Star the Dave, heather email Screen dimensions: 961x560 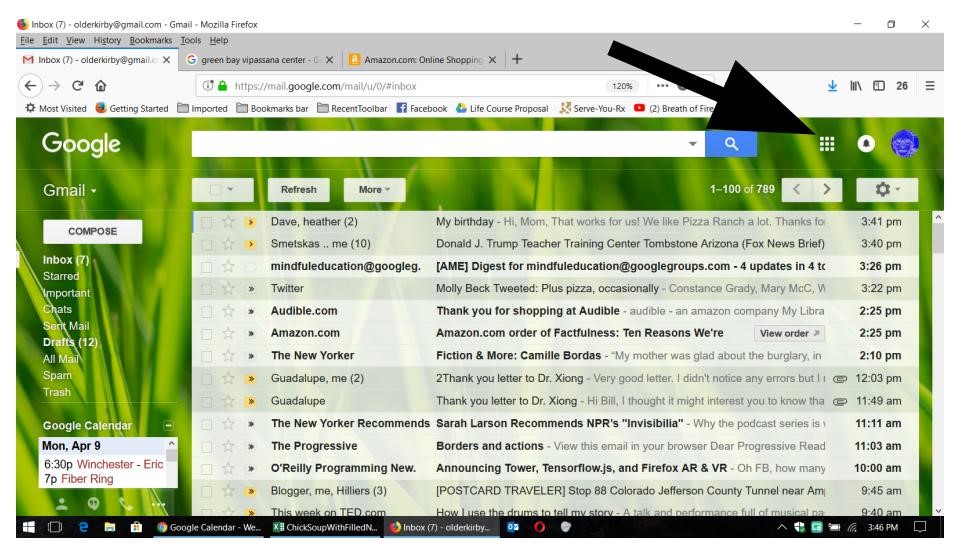[x=228, y=222]
